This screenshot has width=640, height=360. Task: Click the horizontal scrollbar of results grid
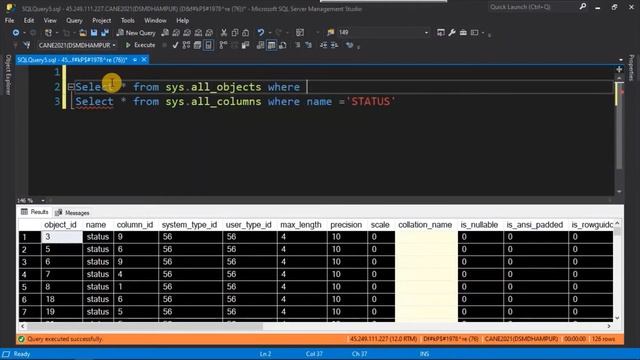[145, 326]
